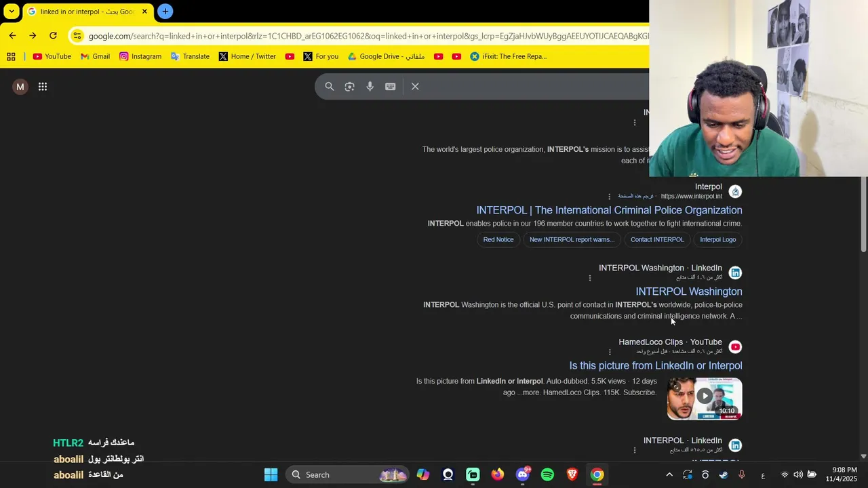The height and width of the screenshot is (488, 868).
Task: Open volume control in tray
Action: (798, 475)
